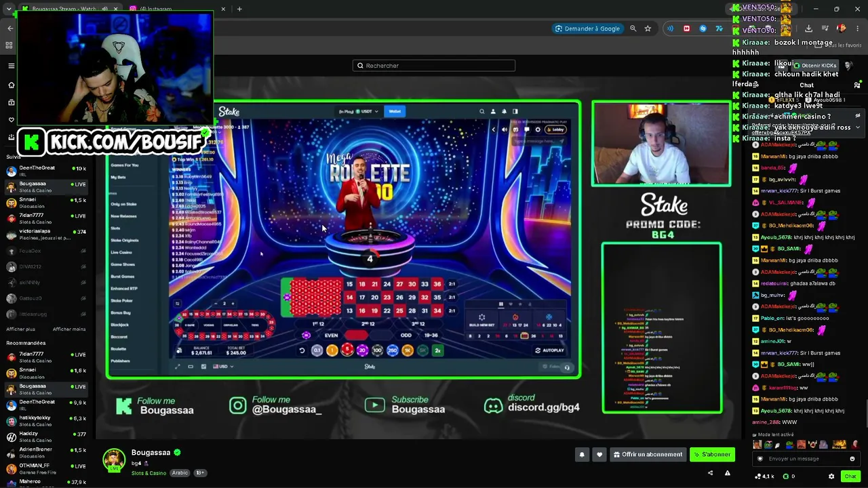
Task: Go to Kick home via house icon
Action: tap(11, 85)
